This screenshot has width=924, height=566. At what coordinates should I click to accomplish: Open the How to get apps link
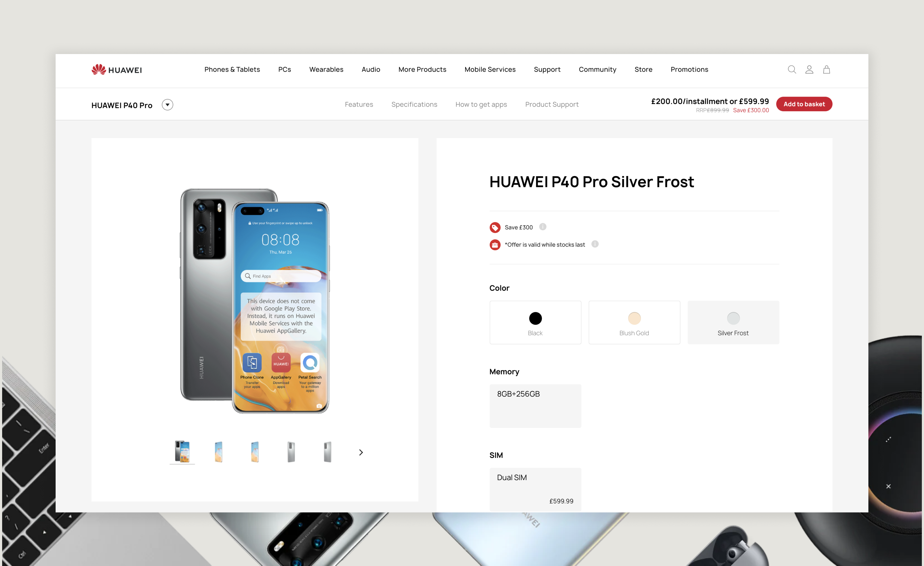481,104
